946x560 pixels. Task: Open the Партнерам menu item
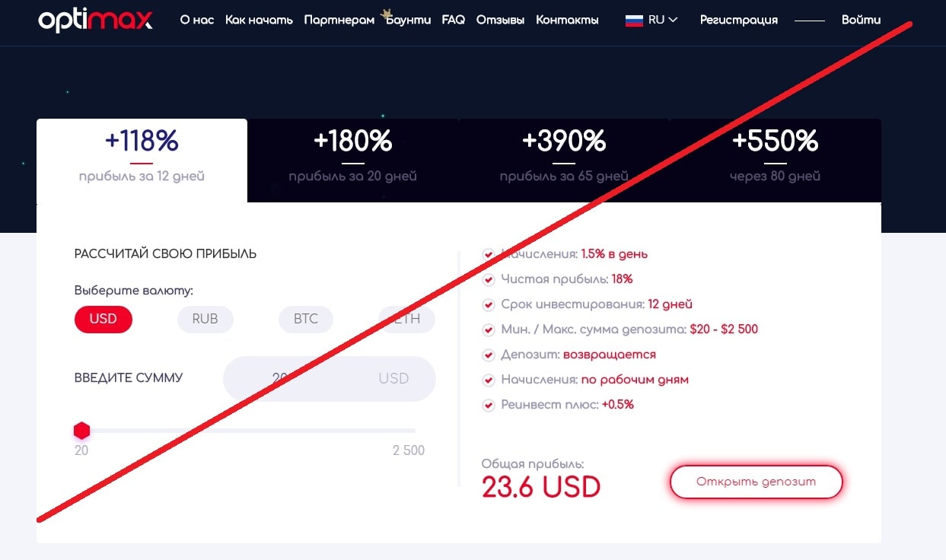coord(339,20)
